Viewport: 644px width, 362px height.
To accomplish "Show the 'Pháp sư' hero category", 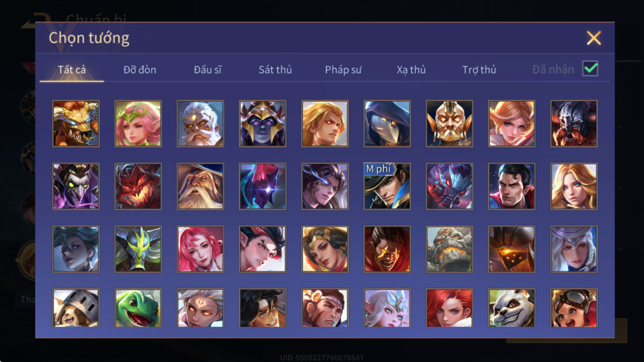I will (x=343, y=69).
